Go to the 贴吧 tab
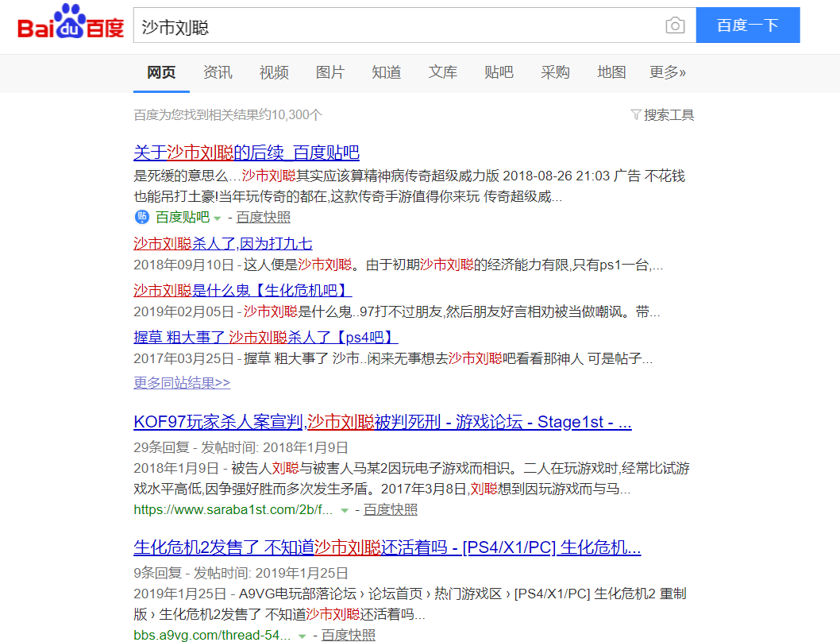 (499, 72)
